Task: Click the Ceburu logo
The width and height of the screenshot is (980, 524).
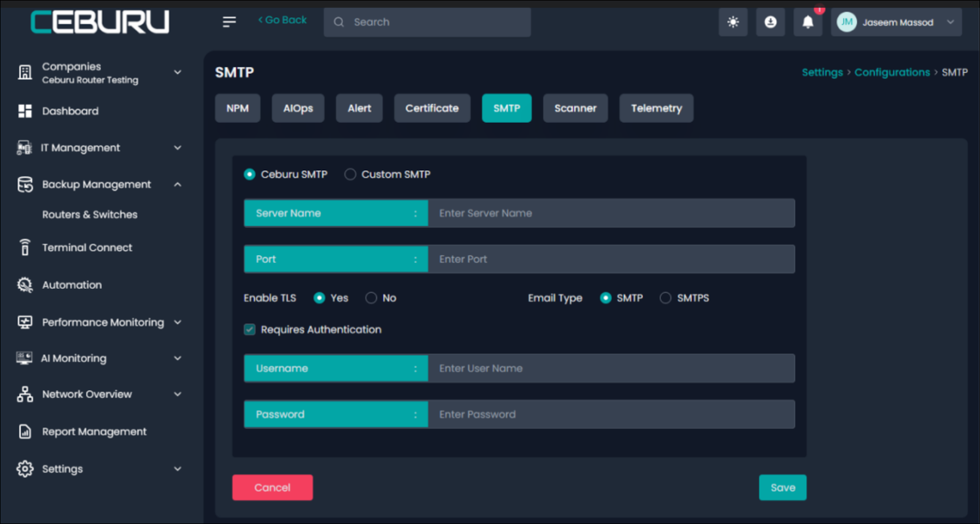Action: pyautogui.click(x=100, y=22)
